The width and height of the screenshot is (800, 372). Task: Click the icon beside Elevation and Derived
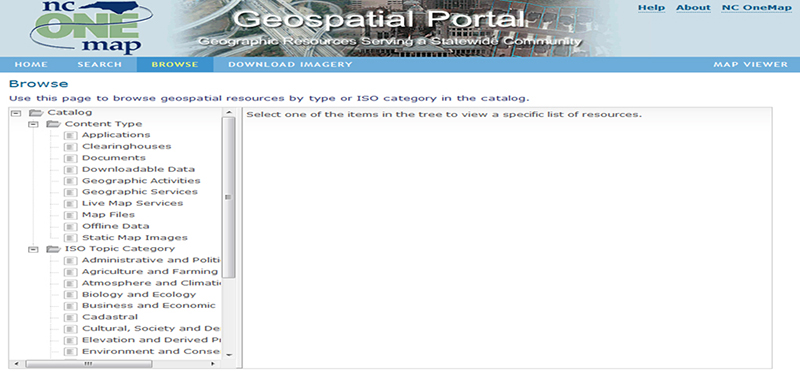(x=71, y=340)
